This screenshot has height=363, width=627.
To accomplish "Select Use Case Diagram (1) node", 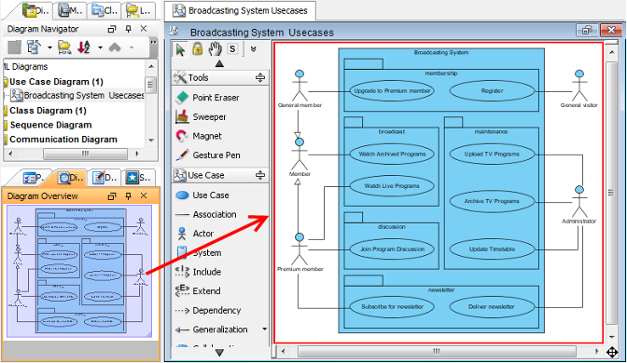I will (x=56, y=82).
